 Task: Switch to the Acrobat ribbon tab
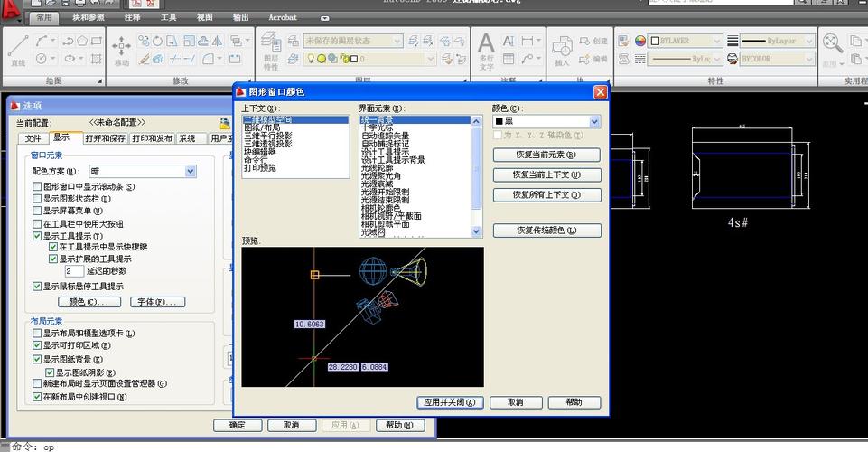coord(283,18)
